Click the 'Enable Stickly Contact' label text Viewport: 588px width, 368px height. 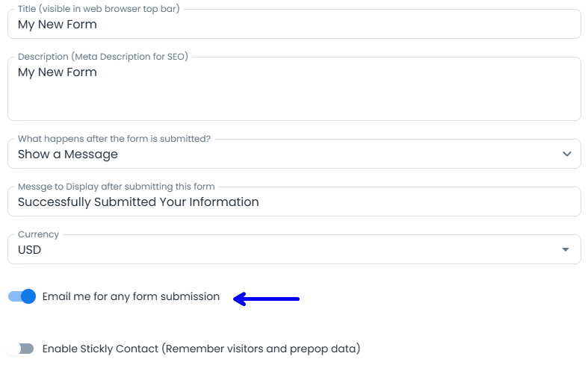(201, 349)
